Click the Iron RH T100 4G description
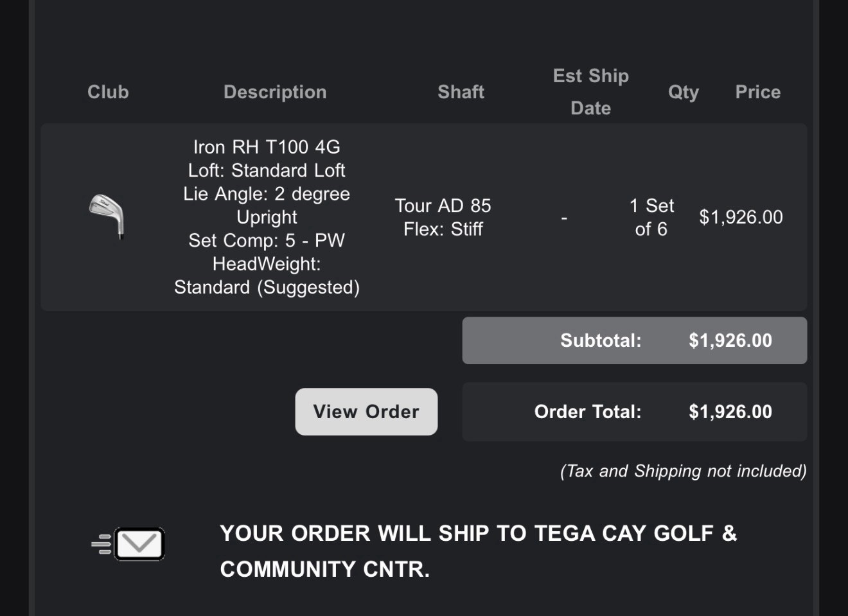The width and height of the screenshot is (848, 616). [267, 147]
